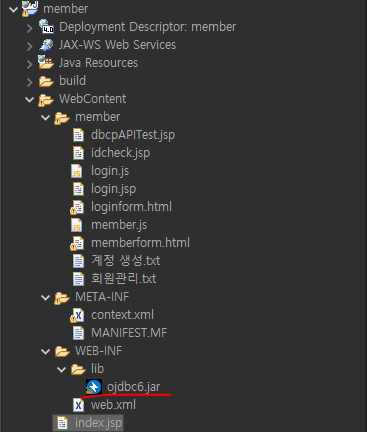The height and width of the screenshot is (432, 367).
Task: Collapse the member project node
Action: [14, 9]
